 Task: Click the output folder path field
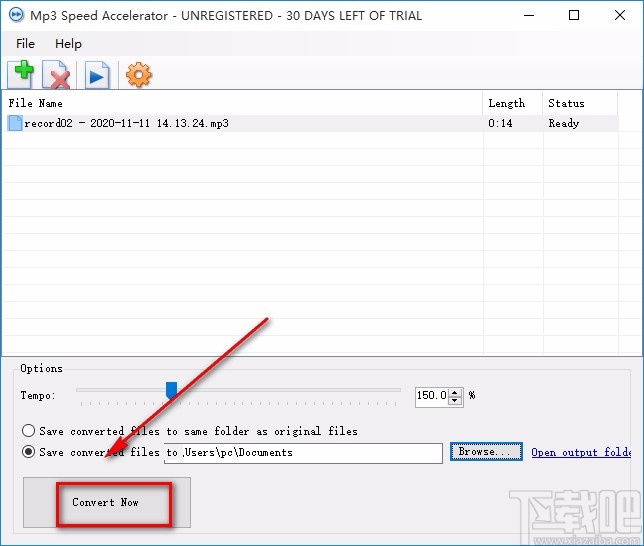(303, 453)
